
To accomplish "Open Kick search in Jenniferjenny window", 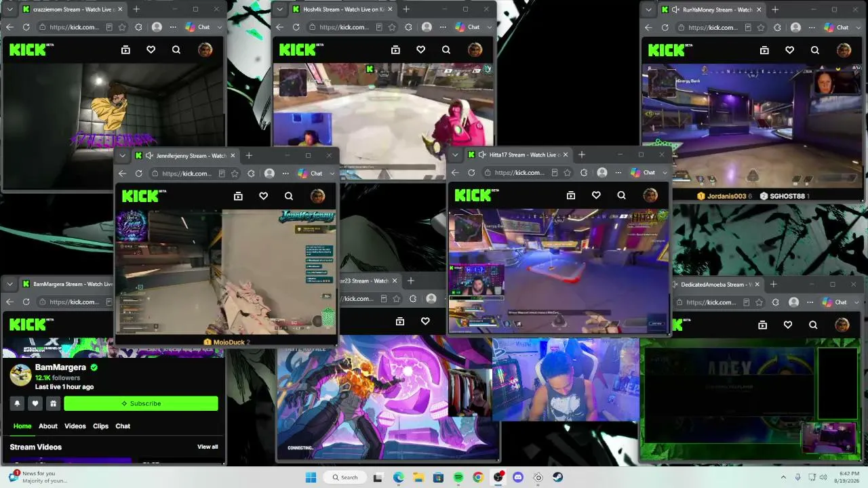I will [x=289, y=196].
